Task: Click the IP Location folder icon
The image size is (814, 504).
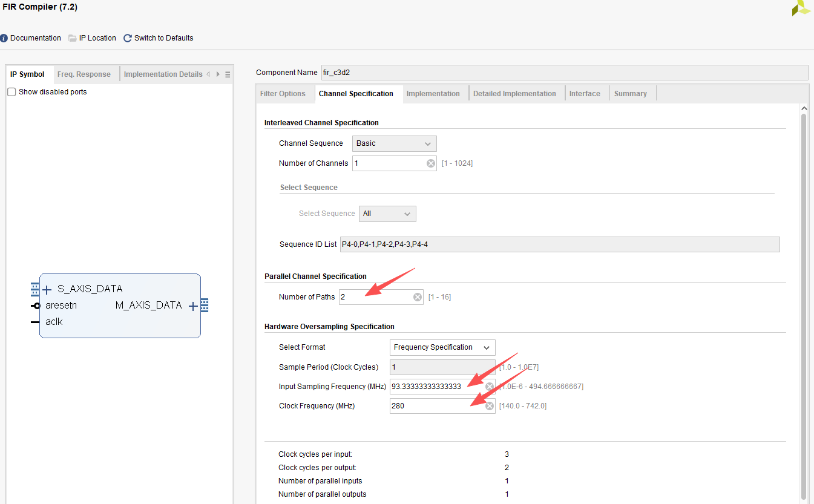Action: pos(73,38)
